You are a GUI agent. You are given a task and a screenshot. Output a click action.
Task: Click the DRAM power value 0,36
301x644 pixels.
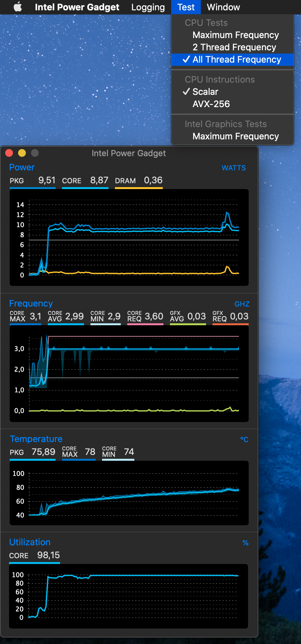click(x=153, y=180)
